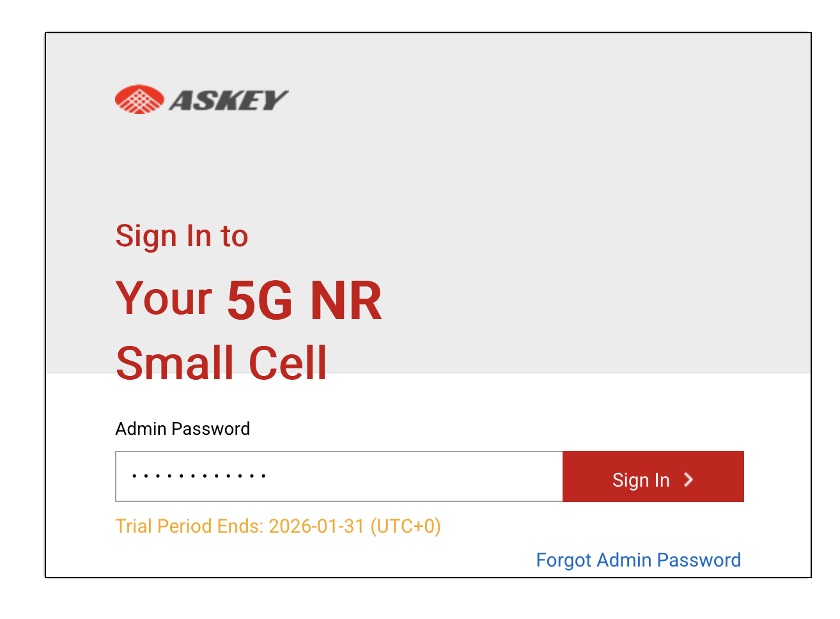Click the 2026-01-31 trial end date
Image resolution: width=840 pixels, height=619 pixels.
click(316, 526)
